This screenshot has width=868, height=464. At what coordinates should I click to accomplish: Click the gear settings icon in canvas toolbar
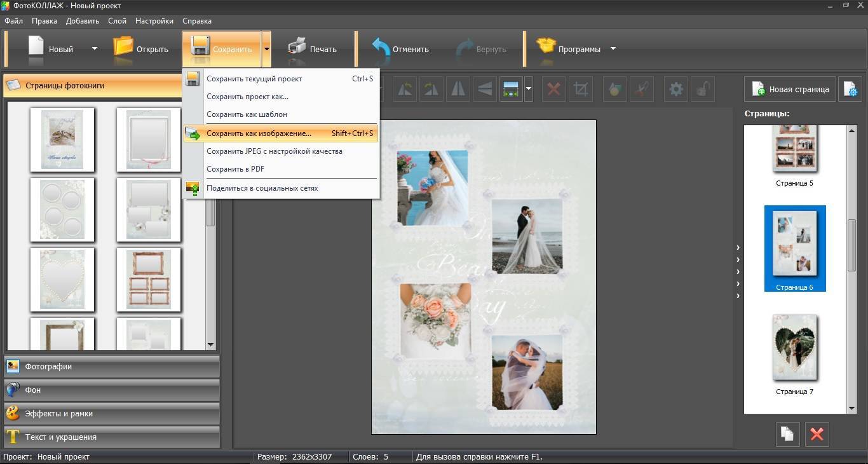click(x=675, y=90)
